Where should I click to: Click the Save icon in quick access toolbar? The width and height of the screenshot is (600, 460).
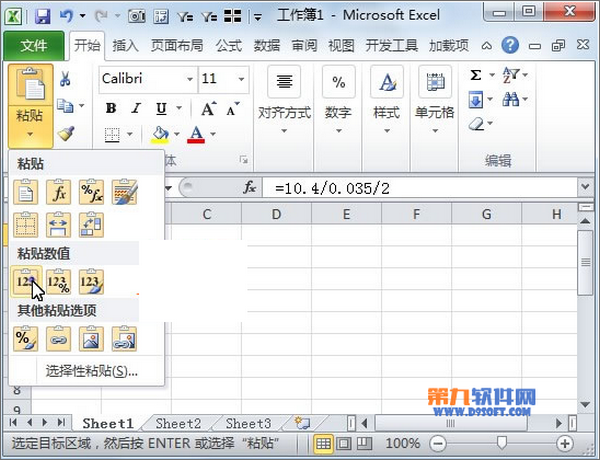42,16
